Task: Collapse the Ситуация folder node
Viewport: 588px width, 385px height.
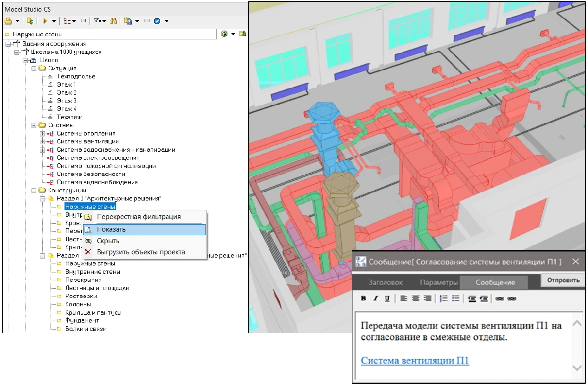Action: 34,69
